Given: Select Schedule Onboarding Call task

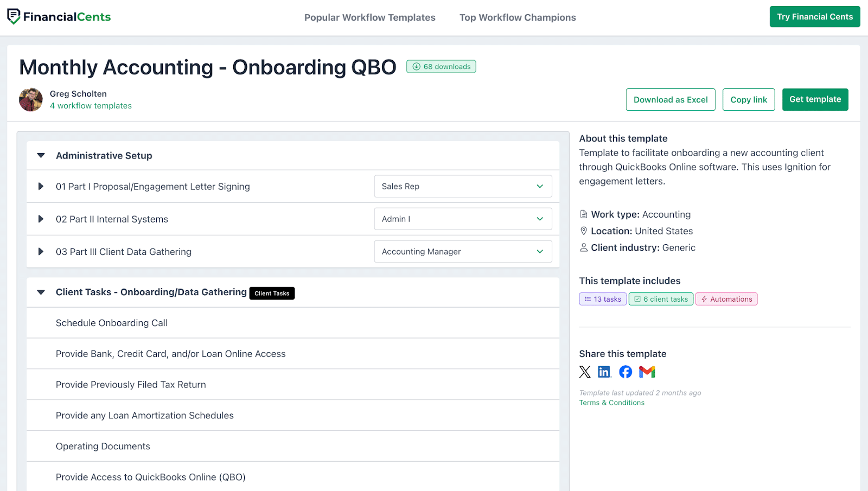Looking at the screenshot, I should pos(293,323).
